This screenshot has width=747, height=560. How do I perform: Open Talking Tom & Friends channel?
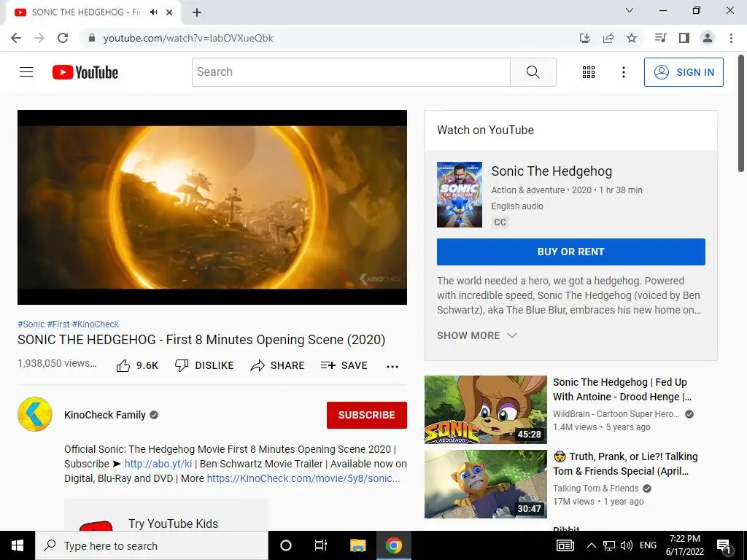tap(595, 488)
